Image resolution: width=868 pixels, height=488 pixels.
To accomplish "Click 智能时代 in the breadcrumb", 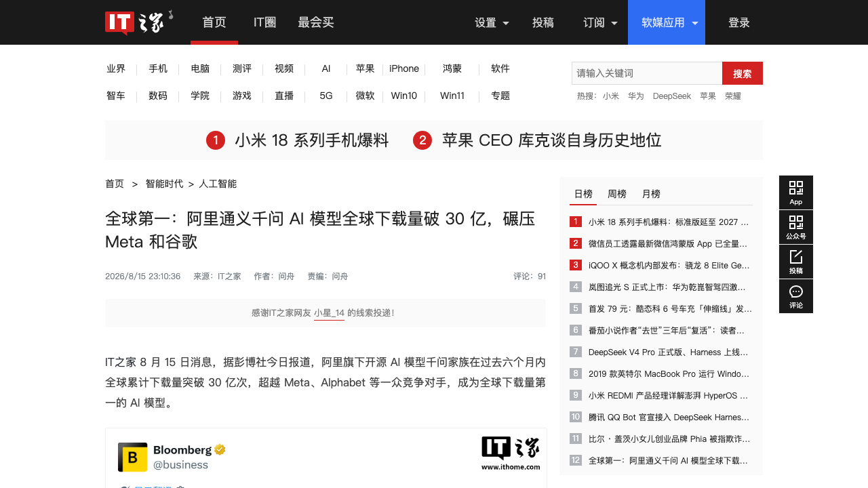I will [164, 184].
